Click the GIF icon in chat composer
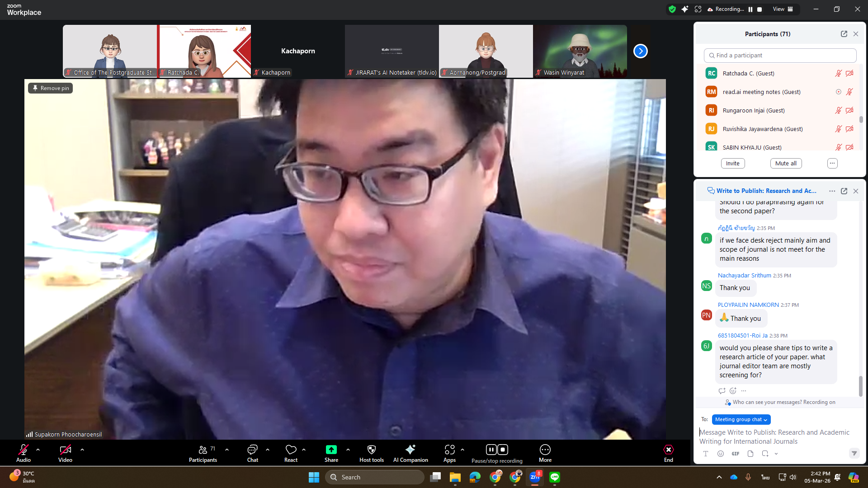This screenshot has height=488, width=868. click(x=736, y=454)
